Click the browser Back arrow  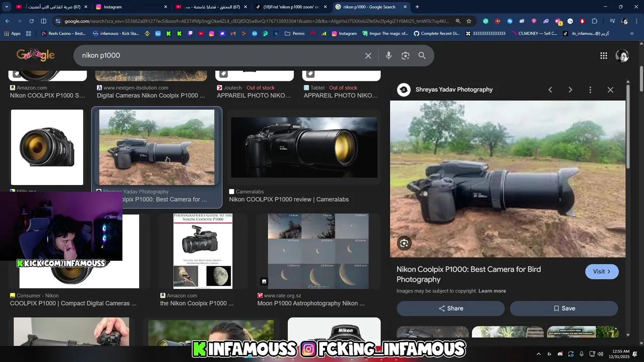(7, 21)
